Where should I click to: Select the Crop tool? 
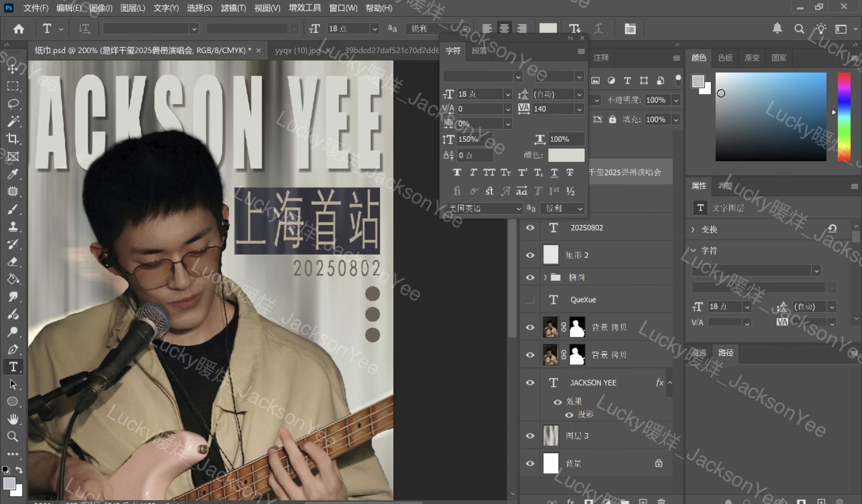[x=13, y=139]
